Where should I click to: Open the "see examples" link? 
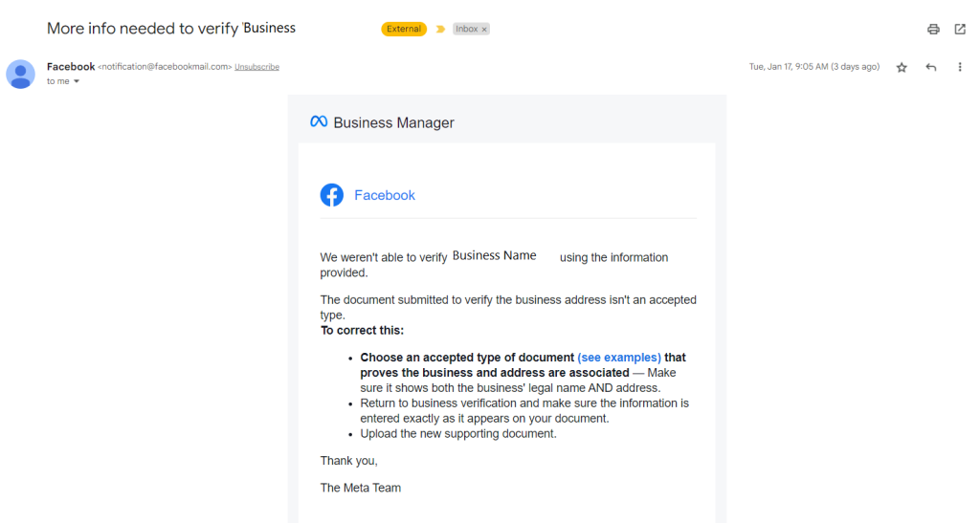tap(619, 358)
